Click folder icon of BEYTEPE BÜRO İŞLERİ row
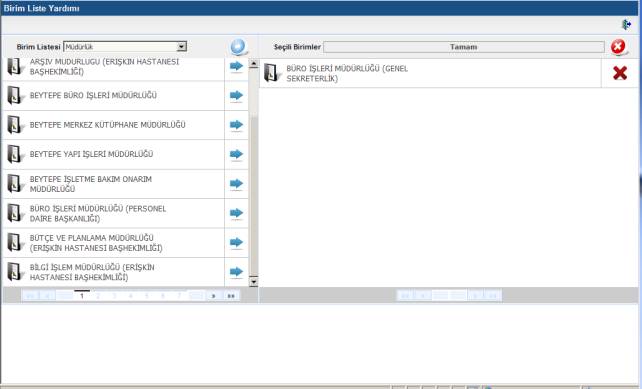 (x=15, y=95)
